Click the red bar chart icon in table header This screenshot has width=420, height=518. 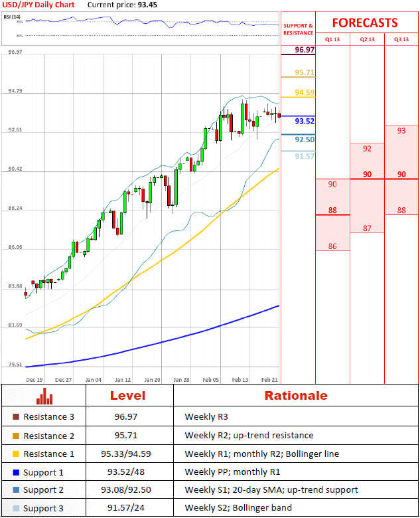coord(44,395)
